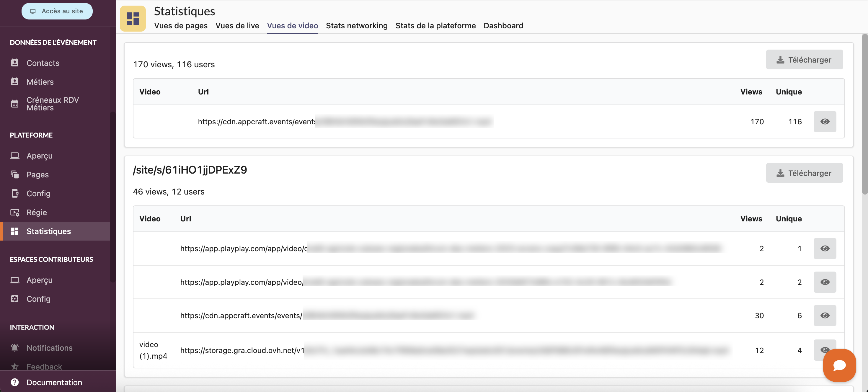Click the Accès au site button

[x=57, y=11]
